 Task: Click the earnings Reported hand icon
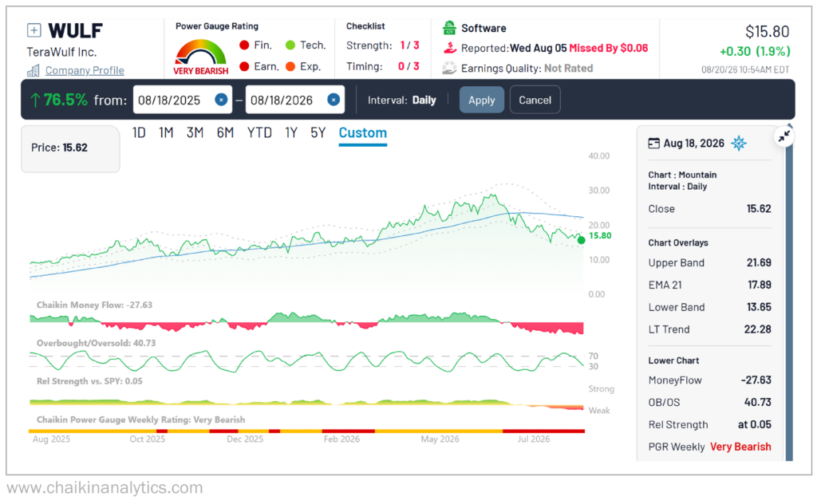[449, 48]
